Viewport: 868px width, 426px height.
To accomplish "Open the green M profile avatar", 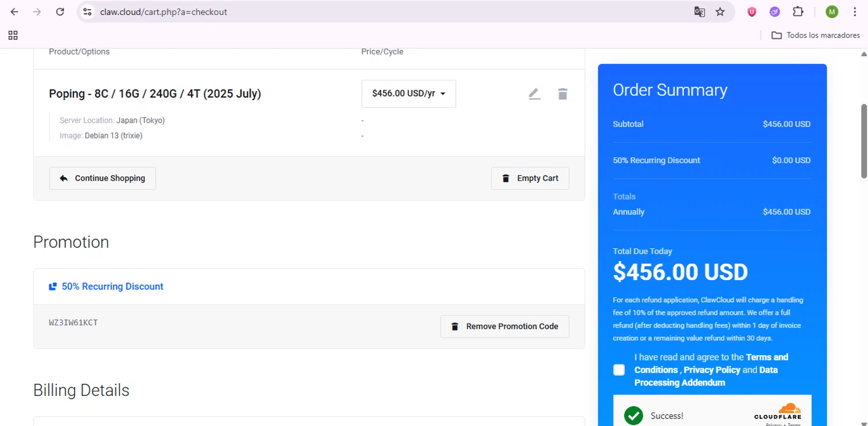I will pyautogui.click(x=832, y=12).
